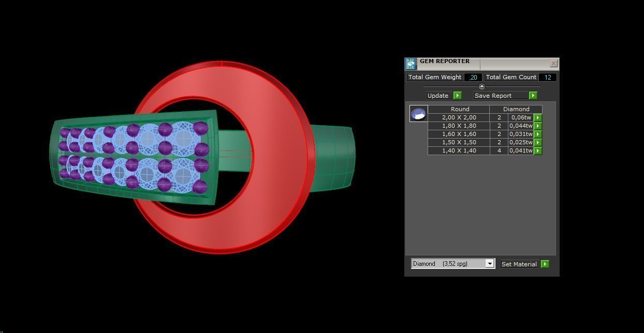Click green arrow for 1,60 X 1,60 row
644x333 pixels.
[538, 134]
